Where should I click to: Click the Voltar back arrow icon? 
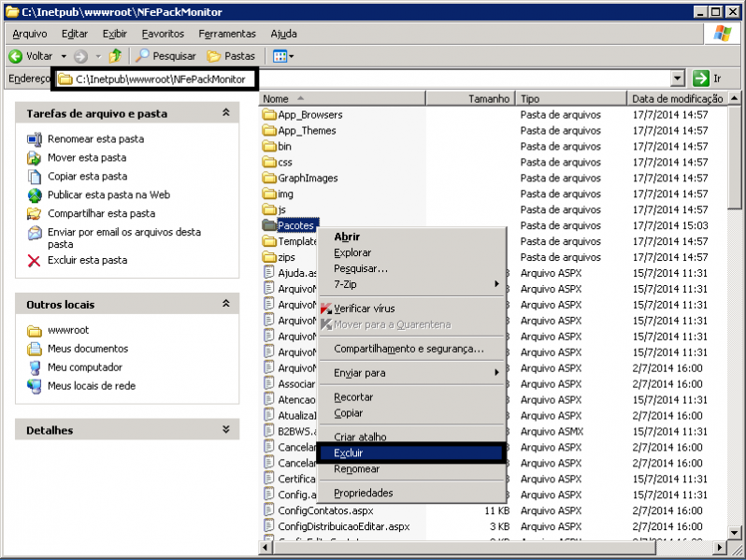15,56
